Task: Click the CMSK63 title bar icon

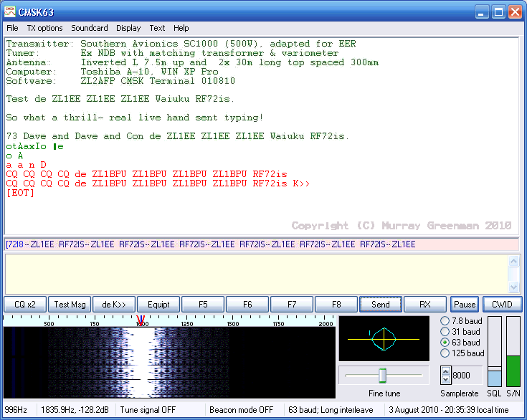Action: (11, 12)
